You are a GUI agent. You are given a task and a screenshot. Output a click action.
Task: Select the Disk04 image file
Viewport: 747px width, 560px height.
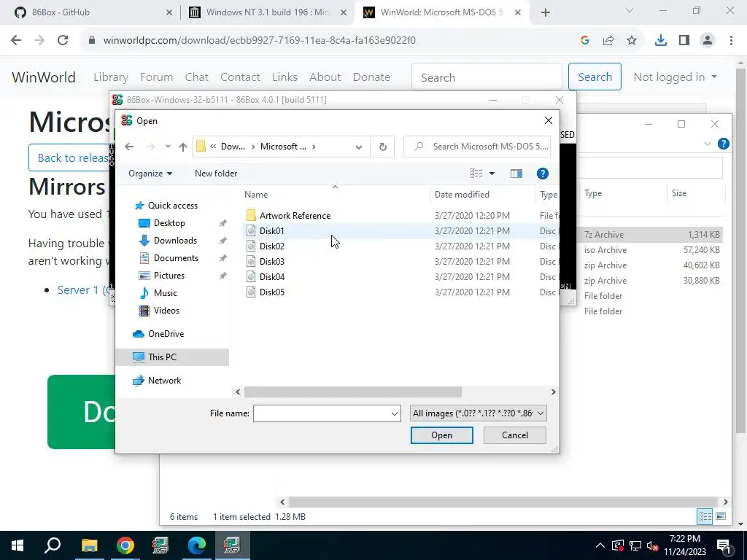(272, 276)
